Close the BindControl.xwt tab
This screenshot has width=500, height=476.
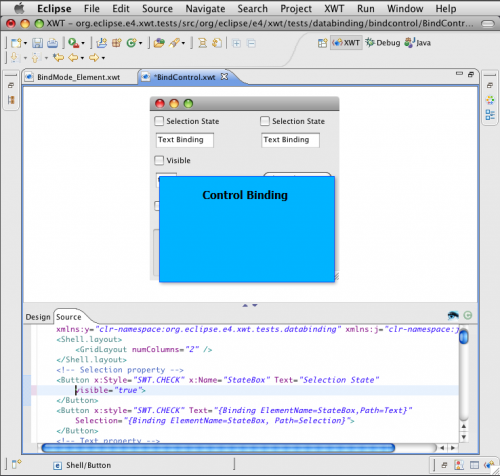225,77
